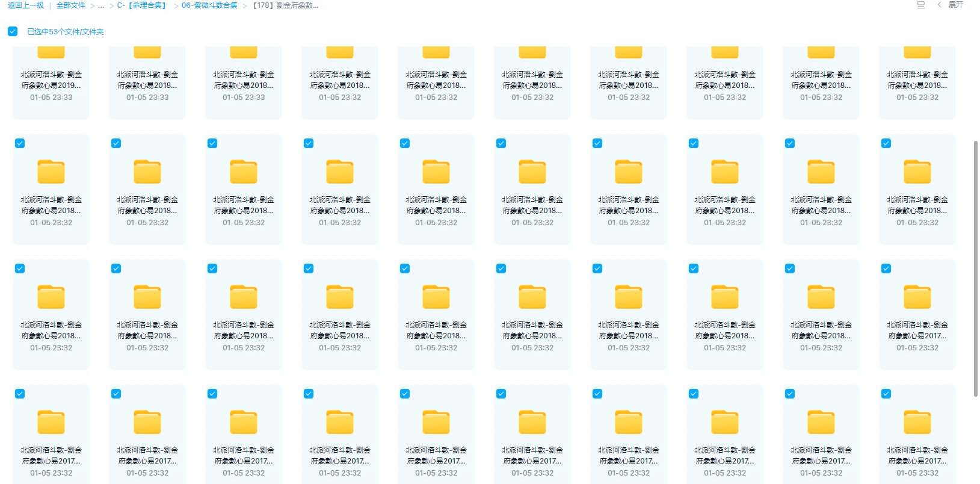Click the vertical scrollbar on the right
The height and width of the screenshot is (484, 980).
point(975,268)
